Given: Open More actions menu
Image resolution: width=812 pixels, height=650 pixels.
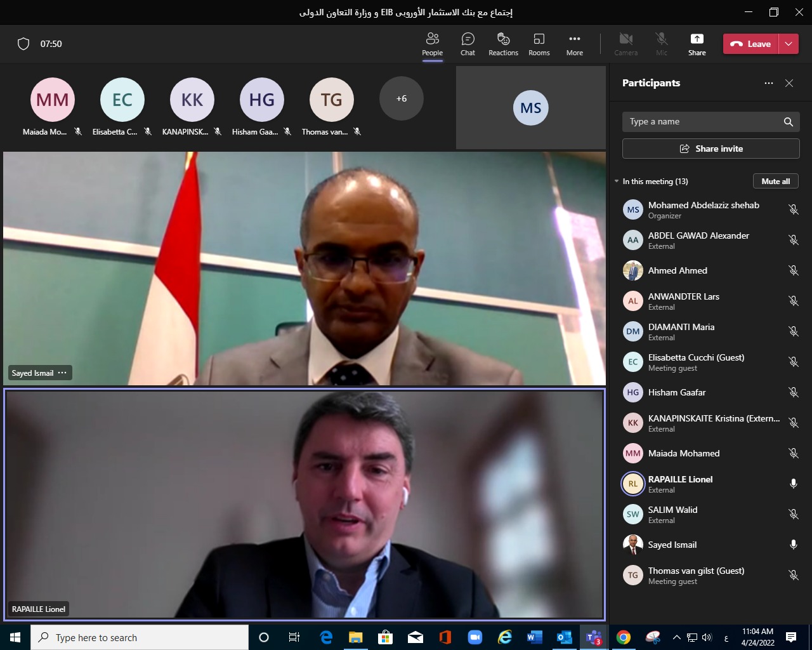Looking at the screenshot, I should click(x=574, y=44).
